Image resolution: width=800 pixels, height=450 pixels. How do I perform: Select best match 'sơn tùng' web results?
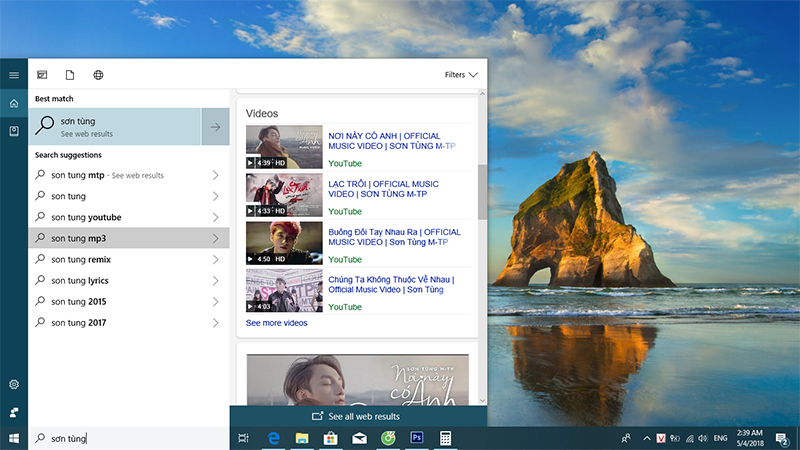click(115, 127)
